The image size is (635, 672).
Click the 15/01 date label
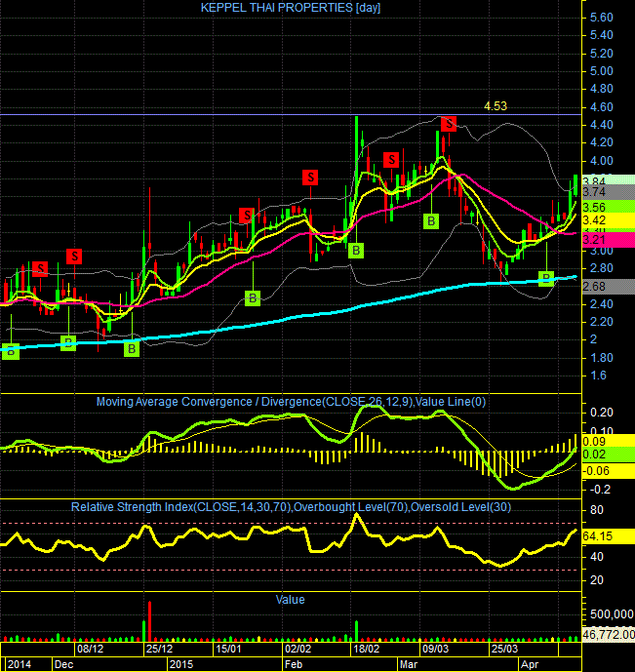[228, 649]
